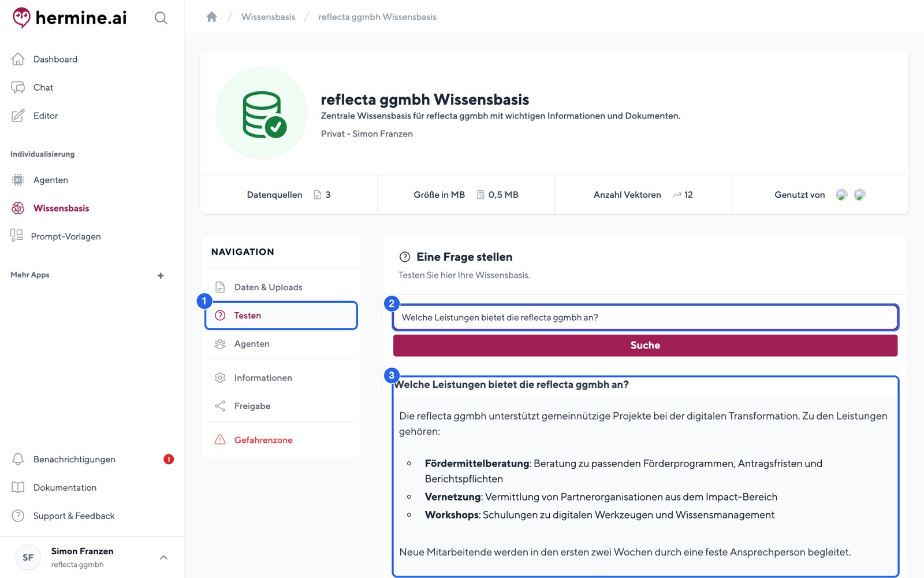Go home via breadcrumb house icon
The image size is (924, 578).
tap(212, 17)
